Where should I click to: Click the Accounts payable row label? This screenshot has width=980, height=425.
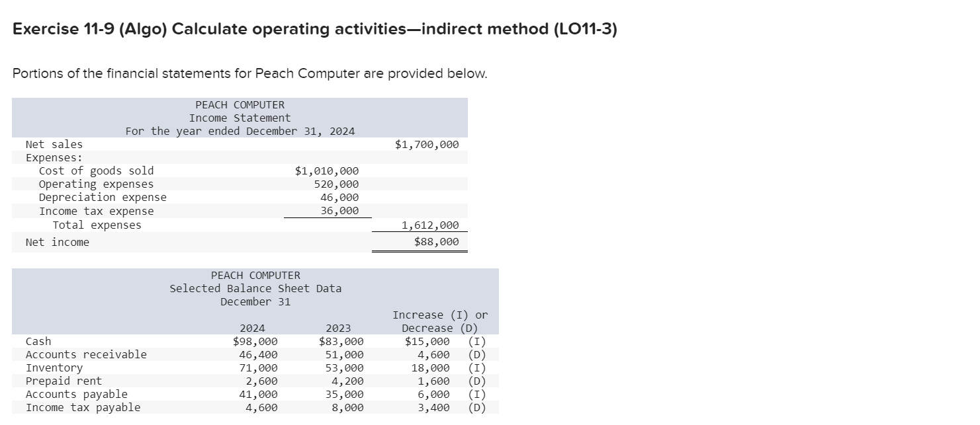pos(77,394)
